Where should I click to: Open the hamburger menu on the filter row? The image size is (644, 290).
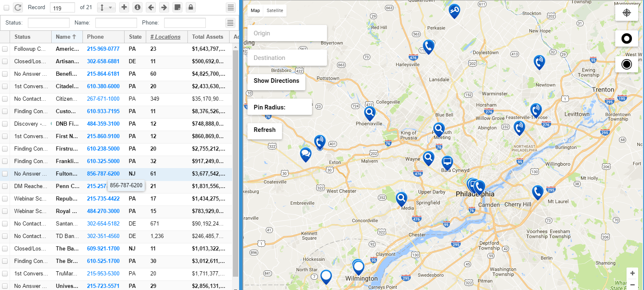pos(230,23)
